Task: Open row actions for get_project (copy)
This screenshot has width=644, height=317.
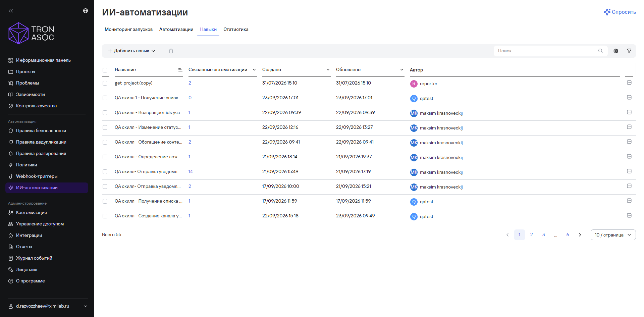Action: point(629,83)
